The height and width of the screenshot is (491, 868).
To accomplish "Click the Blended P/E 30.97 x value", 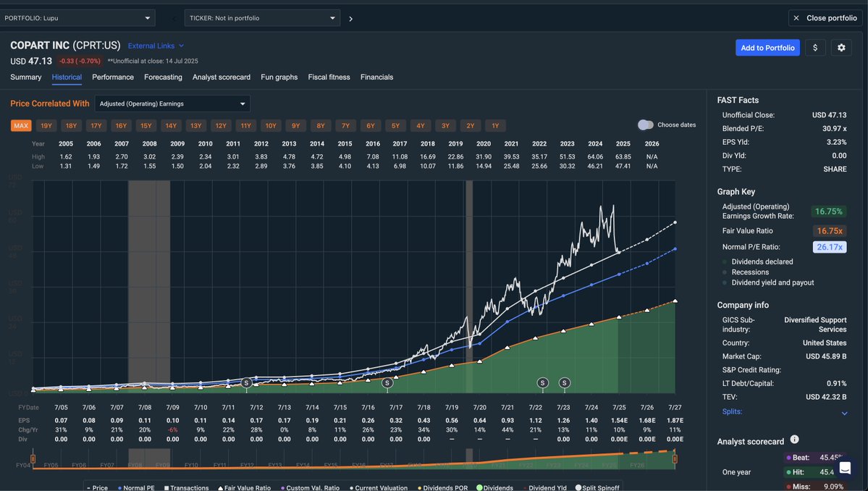I will pyautogui.click(x=834, y=128).
